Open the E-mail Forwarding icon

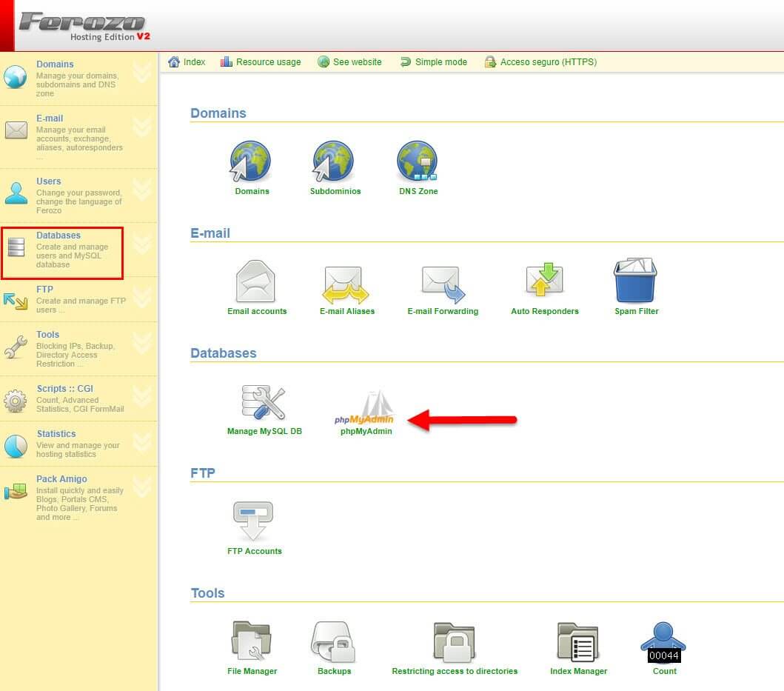(x=443, y=284)
